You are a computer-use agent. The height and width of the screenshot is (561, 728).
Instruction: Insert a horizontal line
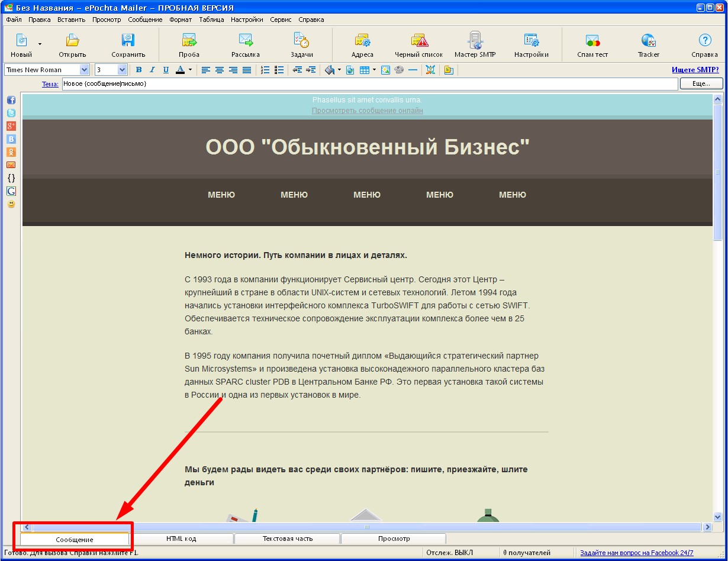pos(413,70)
